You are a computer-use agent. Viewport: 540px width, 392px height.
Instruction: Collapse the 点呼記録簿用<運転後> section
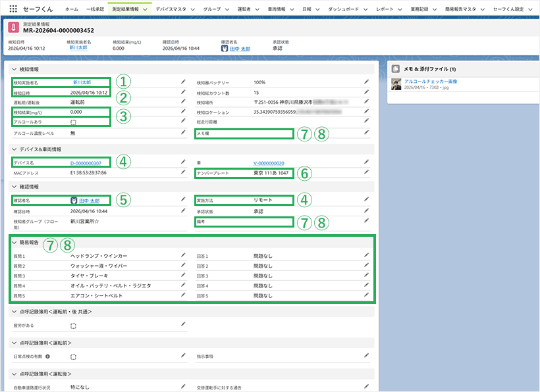pyautogui.click(x=14, y=374)
